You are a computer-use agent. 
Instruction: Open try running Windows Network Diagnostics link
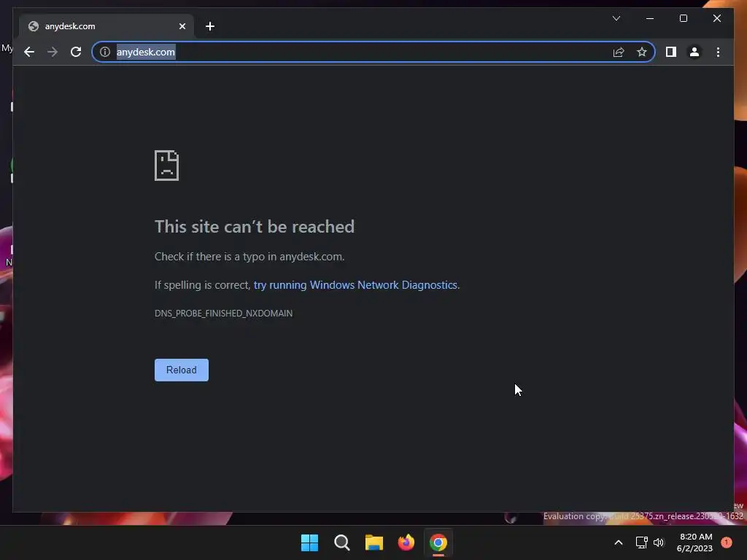(355, 285)
